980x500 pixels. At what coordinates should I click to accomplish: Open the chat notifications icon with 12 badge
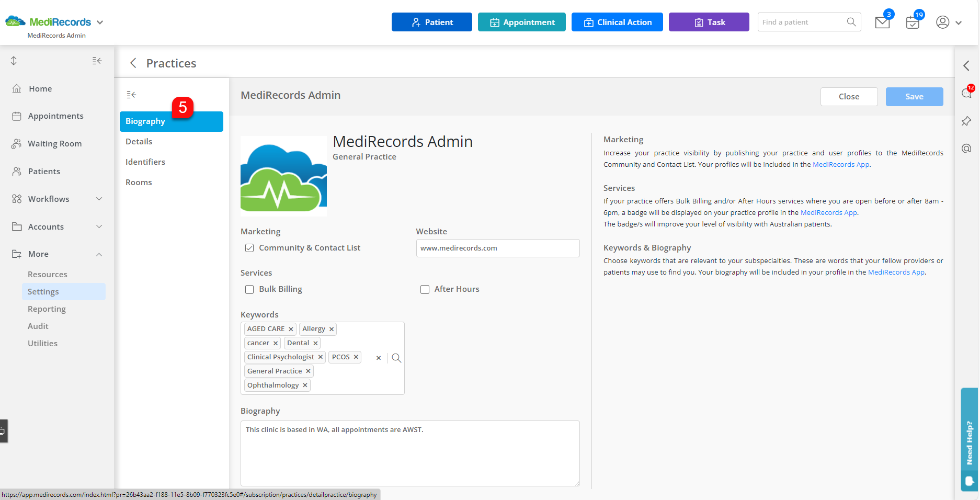point(966,93)
